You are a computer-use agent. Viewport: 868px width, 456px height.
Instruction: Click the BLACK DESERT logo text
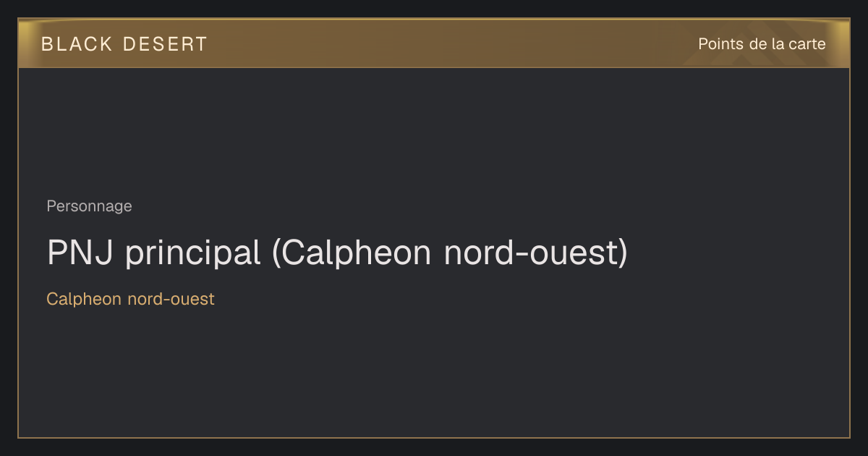(x=124, y=44)
